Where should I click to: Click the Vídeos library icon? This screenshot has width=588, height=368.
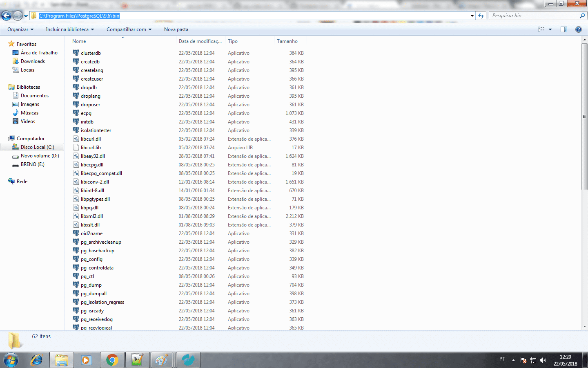point(16,121)
